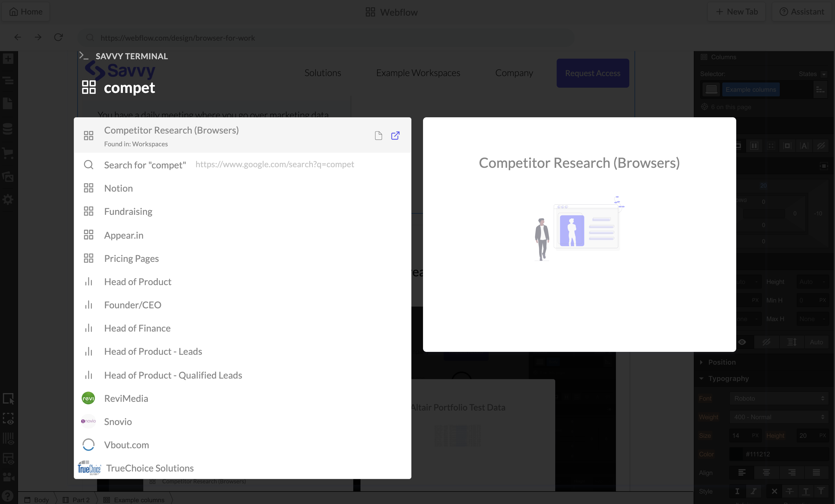The width and height of the screenshot is (835, 504).
Task: Open the Founder/CEO dashboard result
Action: (243, 305)
